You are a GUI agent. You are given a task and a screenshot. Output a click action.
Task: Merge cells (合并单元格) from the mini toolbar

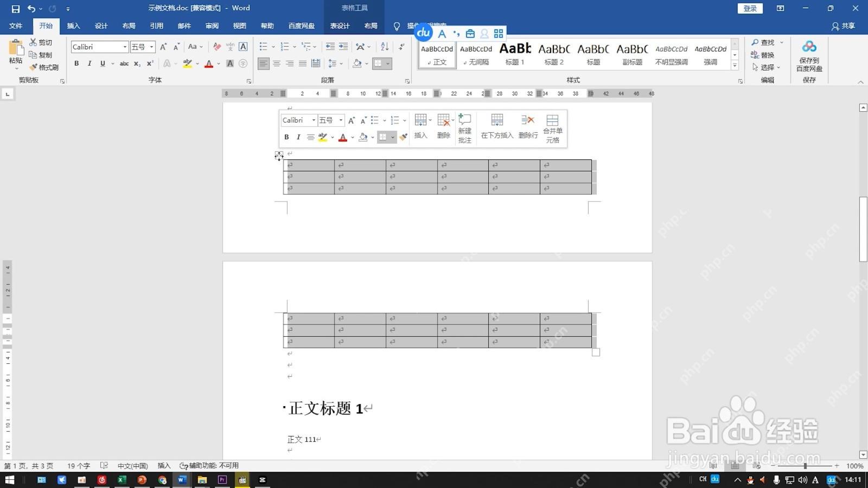point(553,129)
